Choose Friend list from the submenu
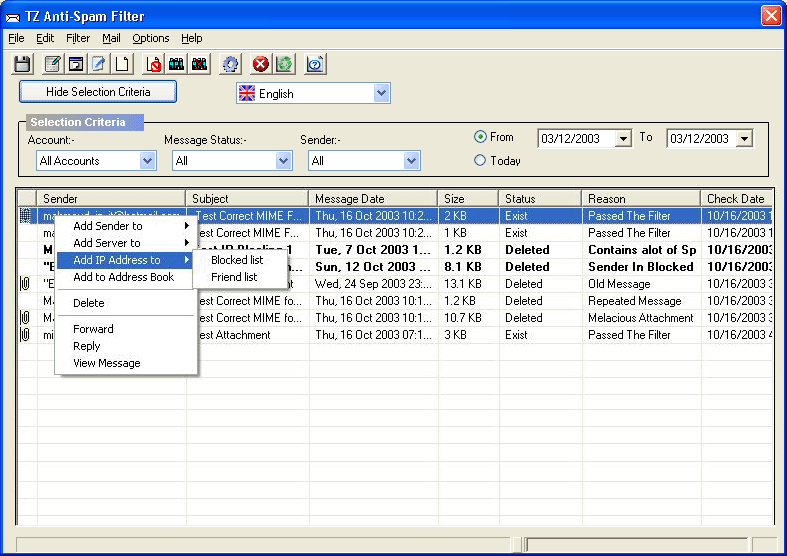Screen dimensions: 787x556 pyautogui.click(x=239, y=277)
